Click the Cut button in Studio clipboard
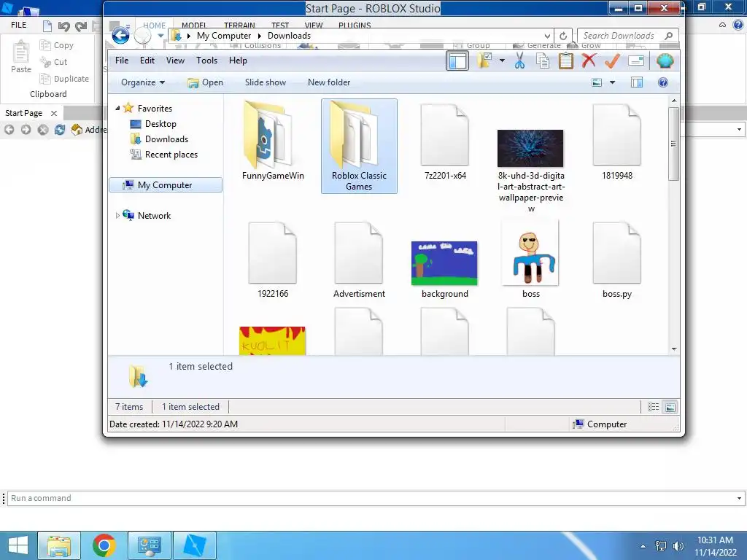 click(53, 62)
